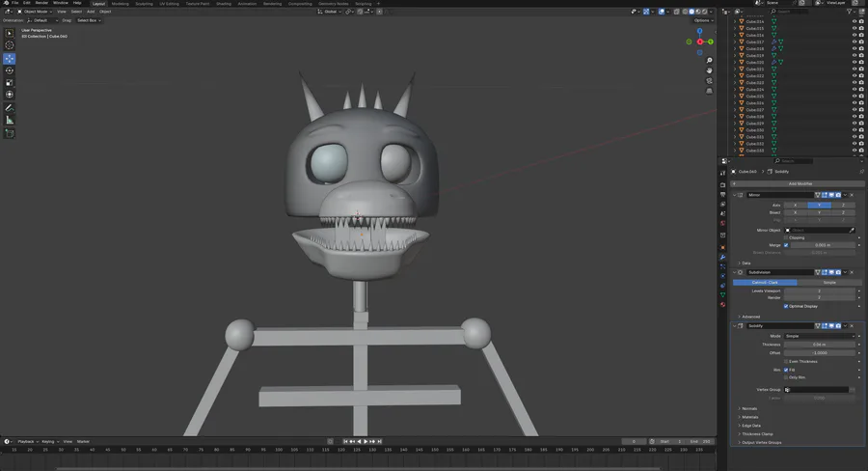This screenshot has width=868, height=471.
Task: Open the View Layer properties tab
Action: pyautogui.click(x=722, y=204)
